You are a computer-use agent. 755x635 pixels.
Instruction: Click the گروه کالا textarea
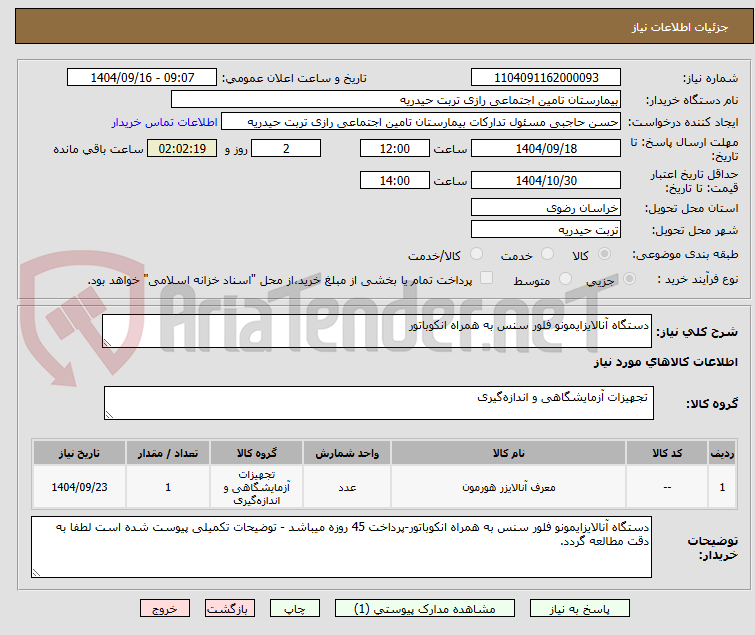(x=378, y=403)
